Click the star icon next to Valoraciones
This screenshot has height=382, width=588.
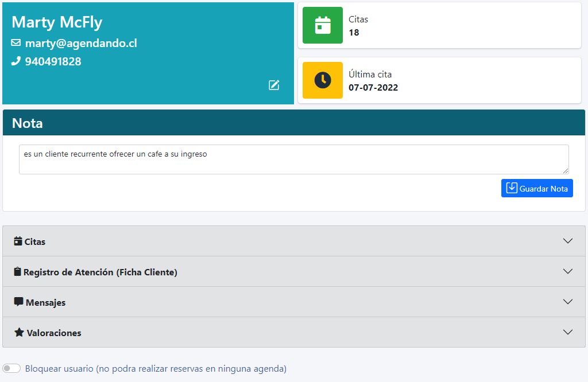coord(19,333)
